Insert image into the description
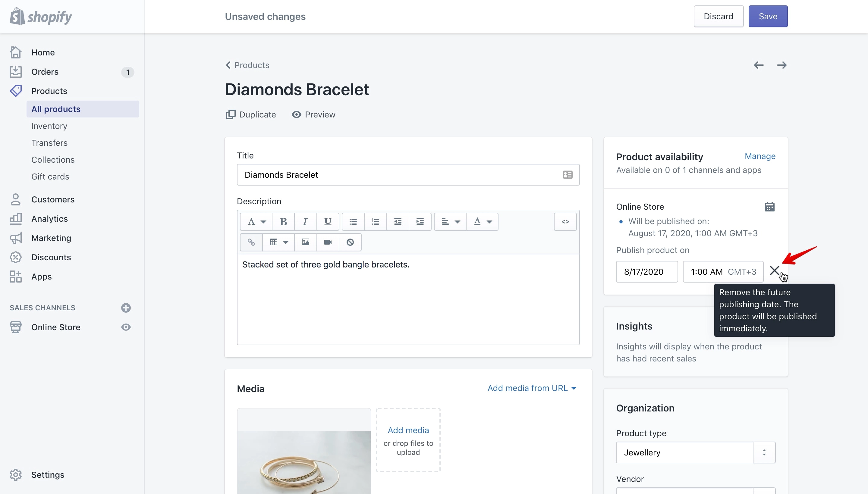The height and width of the screenshot is (494, 868). click(x=305, y=242)
